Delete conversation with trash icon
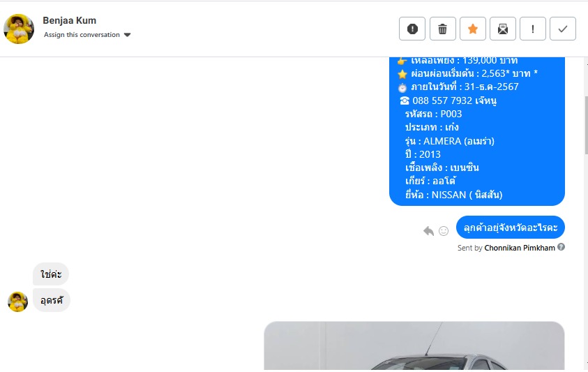Screen dimensions: 588x372 click(442, 29)
